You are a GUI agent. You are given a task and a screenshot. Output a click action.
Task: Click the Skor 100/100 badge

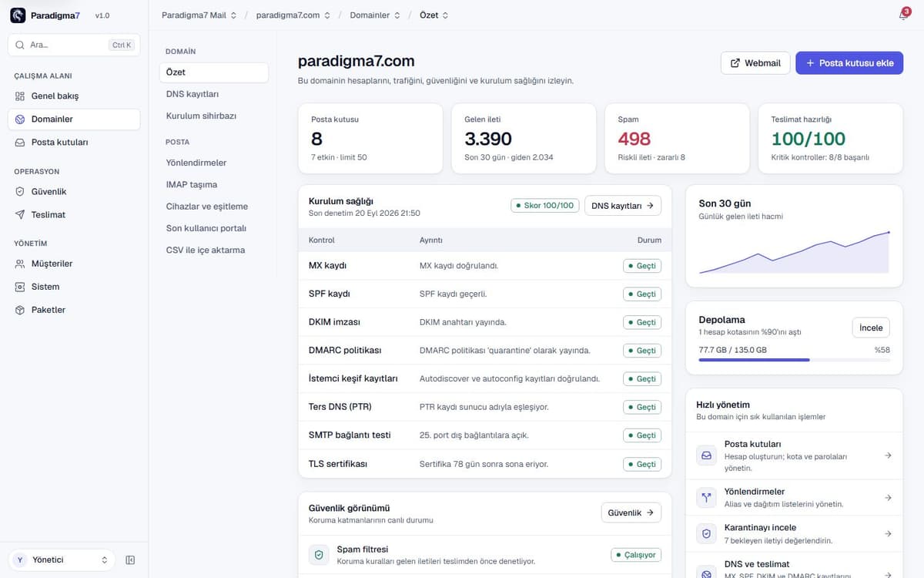(544, 206)
